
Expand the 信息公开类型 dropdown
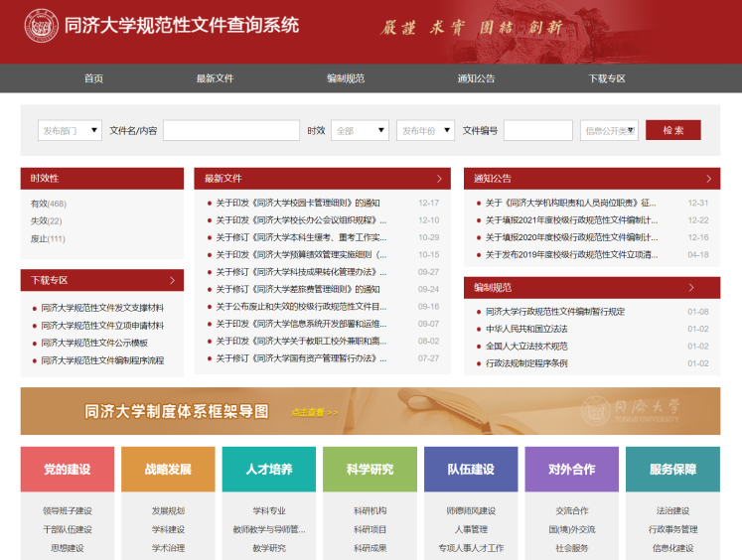[609, 130]
